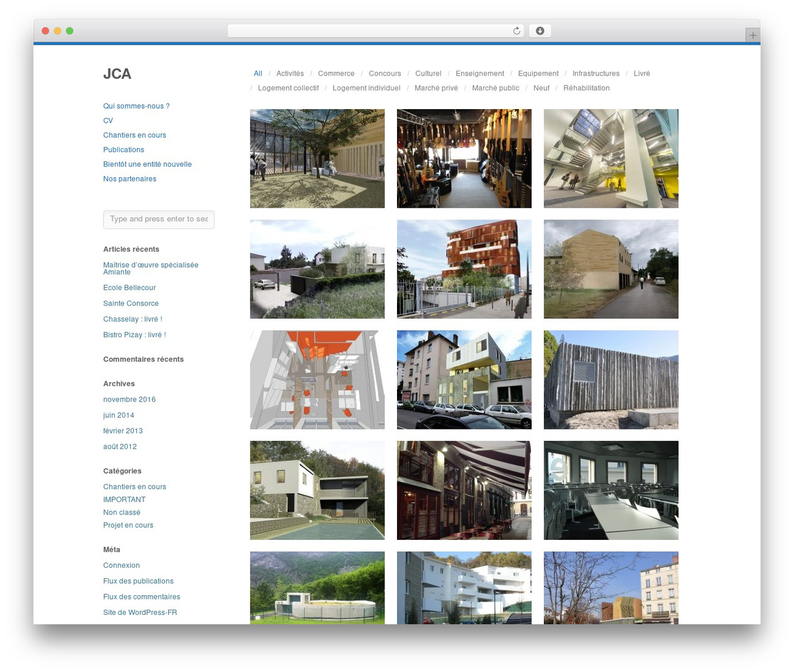Screen dimensions: 794x672
Task: Filter portfolio by Réhabilitation
Action: click(586, 88)
